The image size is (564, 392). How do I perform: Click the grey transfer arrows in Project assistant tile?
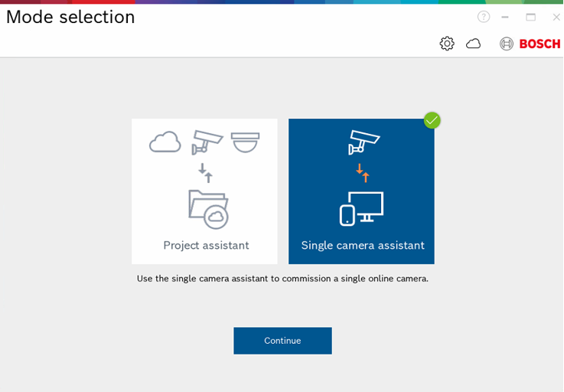click(x=206, y=172)
